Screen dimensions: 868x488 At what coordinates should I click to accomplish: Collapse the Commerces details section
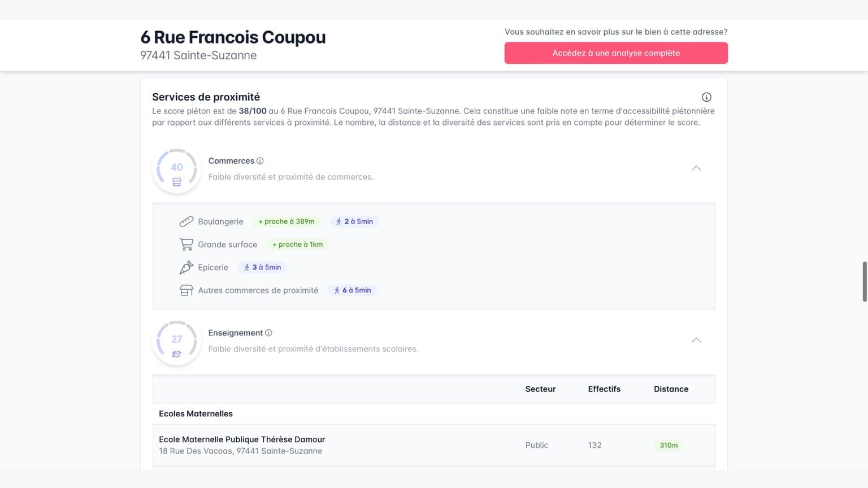point(696,168)
